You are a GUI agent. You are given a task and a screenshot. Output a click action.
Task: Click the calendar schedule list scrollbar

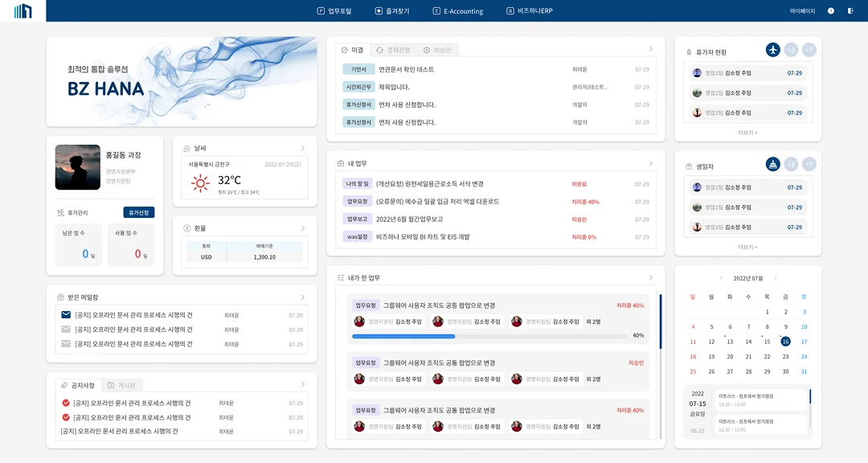(810, 396)
